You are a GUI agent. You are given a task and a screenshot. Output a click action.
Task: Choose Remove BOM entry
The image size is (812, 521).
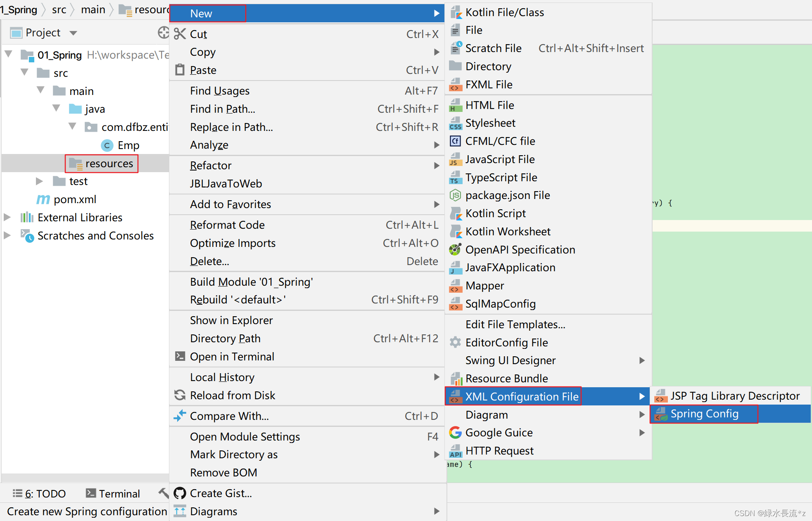[307, 473]
